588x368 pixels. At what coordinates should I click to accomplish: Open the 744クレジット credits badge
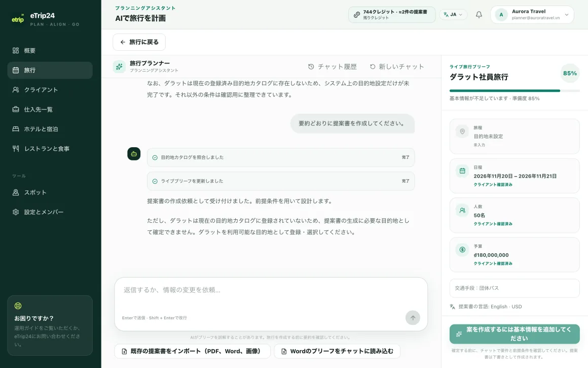point(392,15)
